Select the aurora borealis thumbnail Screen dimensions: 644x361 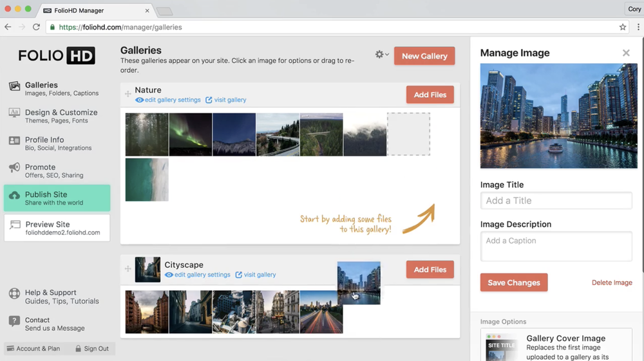[x=191, y=134]
